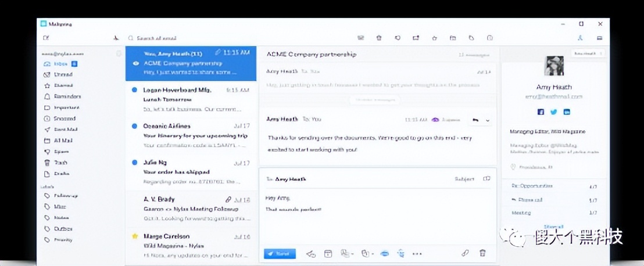Click the snooze clock icon in the top toolbar
Viewport: 644px width, 266px height.
coord(490,38)
